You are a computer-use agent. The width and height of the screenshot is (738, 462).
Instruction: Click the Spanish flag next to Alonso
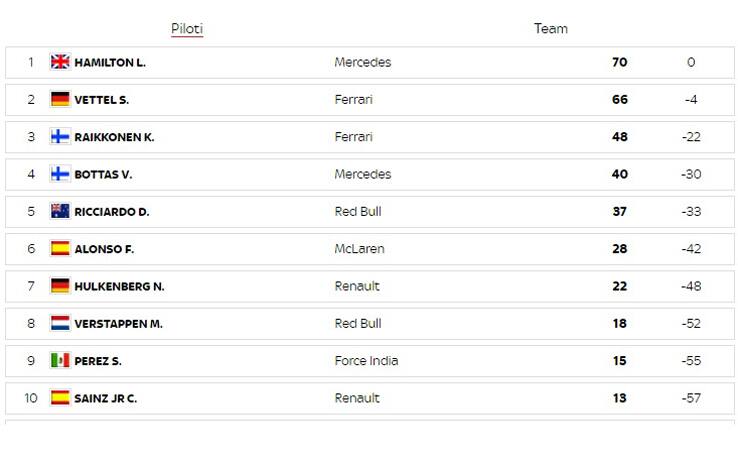pyautogui.click(x=60, y=249)
